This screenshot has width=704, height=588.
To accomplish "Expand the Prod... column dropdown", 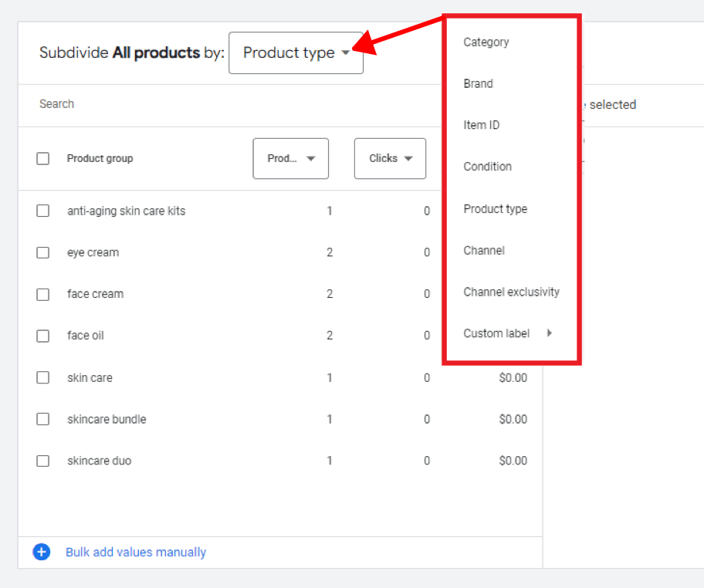I will [x=290, y=158].
